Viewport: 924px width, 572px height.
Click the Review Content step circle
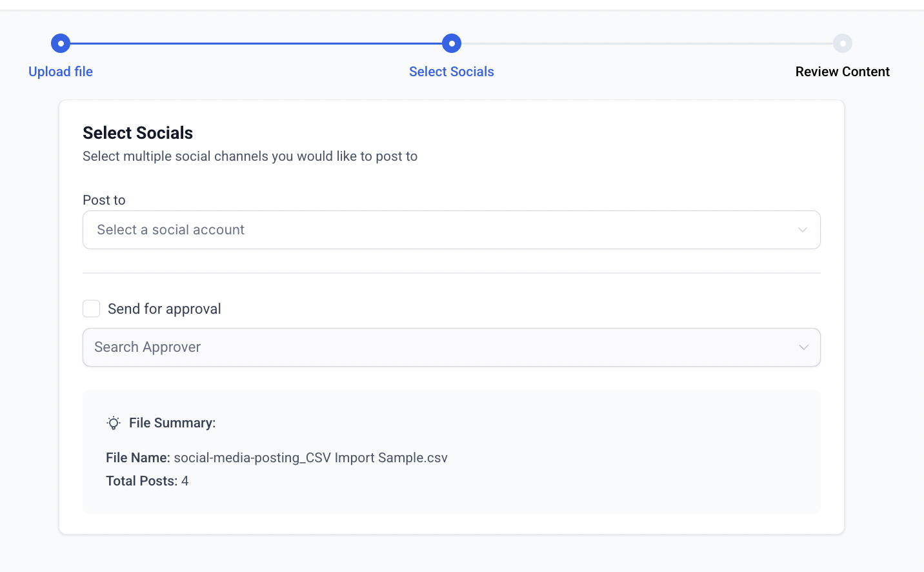tap(843, 44)
